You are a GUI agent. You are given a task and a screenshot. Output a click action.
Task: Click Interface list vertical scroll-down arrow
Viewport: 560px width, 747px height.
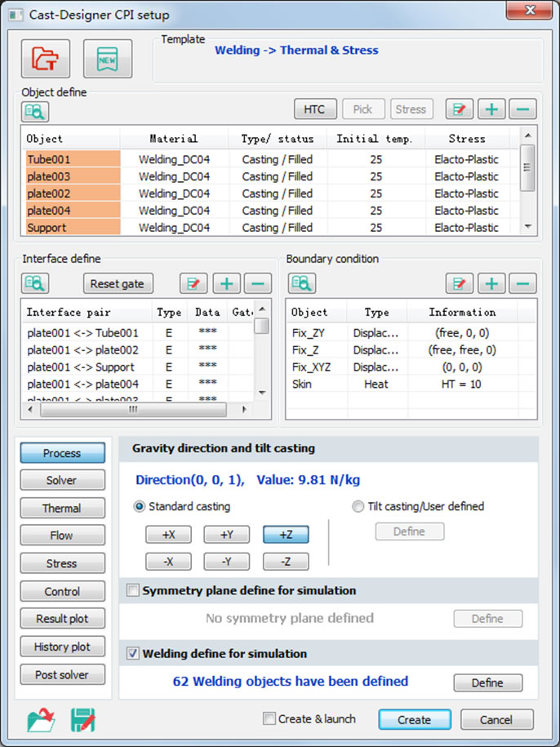click(x=262, y=393)
